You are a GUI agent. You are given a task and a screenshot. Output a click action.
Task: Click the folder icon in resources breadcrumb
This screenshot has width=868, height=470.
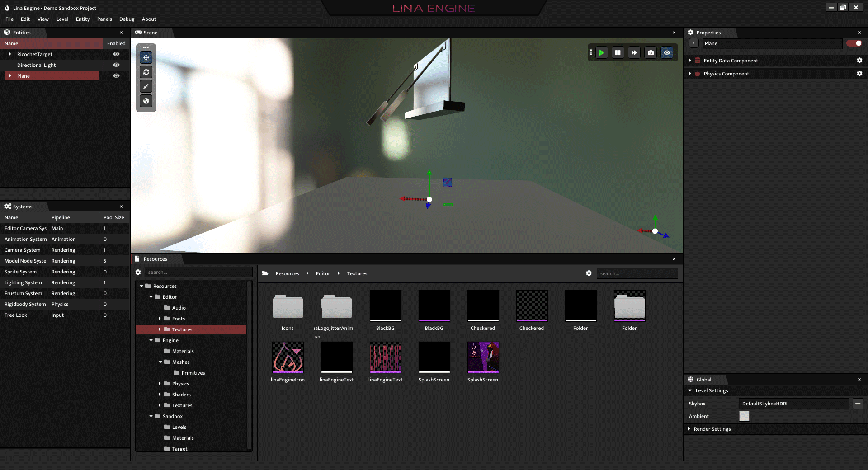265,273
